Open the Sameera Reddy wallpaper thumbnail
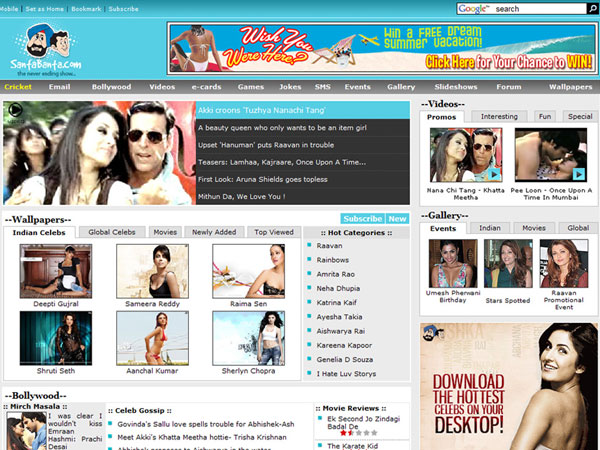600x450 pixels. [152, 271]
